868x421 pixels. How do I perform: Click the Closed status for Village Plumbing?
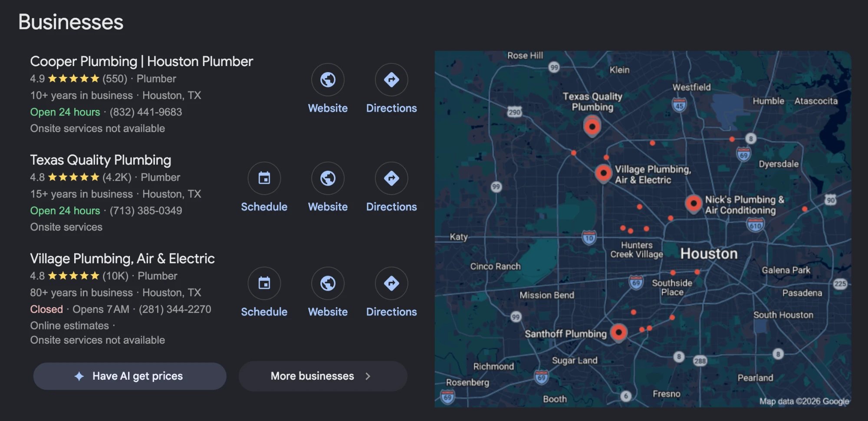tap(46, 309)
